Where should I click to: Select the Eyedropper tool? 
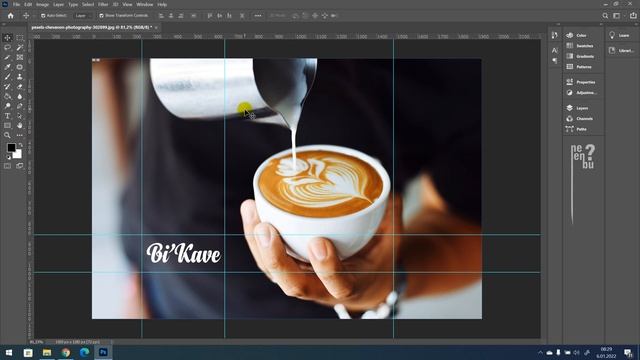pos(7,67)
